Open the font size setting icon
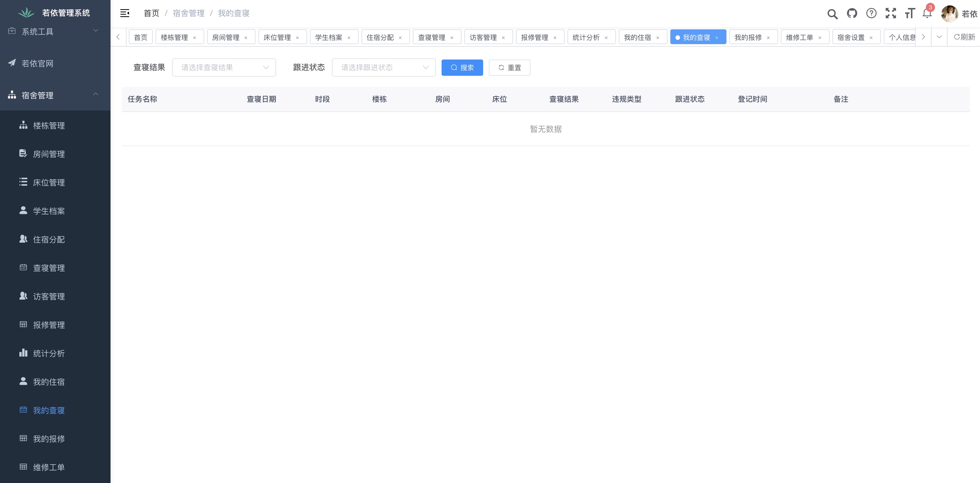This screenshot has width=980, height=483. (910, 13)
